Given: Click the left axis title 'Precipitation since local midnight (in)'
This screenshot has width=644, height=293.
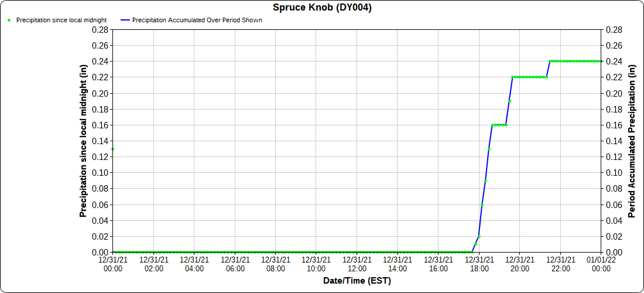Looking at the screenshot, I should 83,141.
